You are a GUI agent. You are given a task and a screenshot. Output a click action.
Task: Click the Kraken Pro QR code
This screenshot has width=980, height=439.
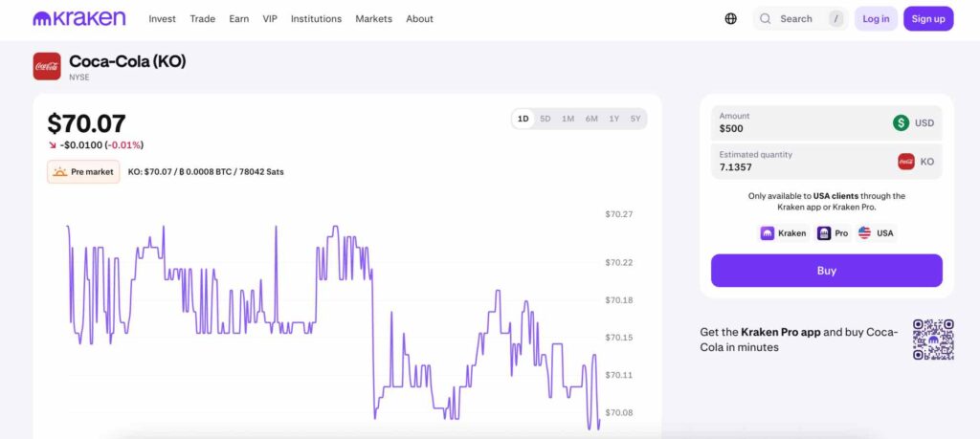[933, 340]
